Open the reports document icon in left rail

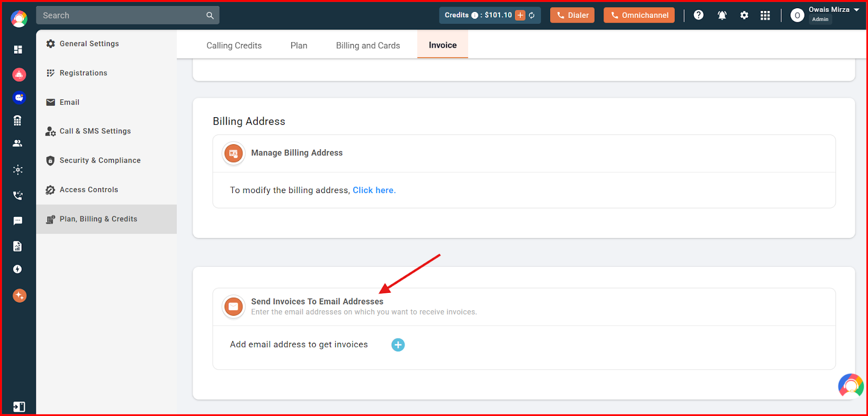17,246
